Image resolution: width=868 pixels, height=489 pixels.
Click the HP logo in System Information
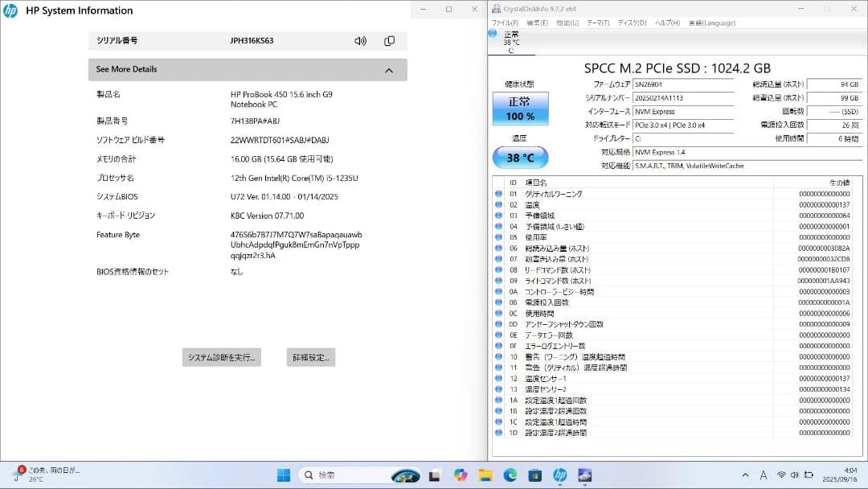(10, 10)
